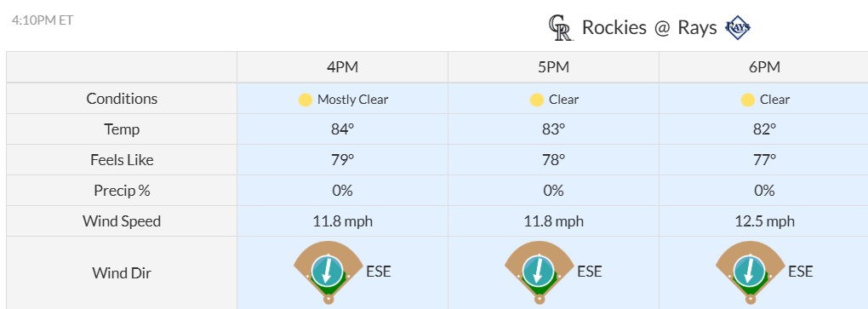Click the 5PM wind direction field icon

click(x=540, y=272)
